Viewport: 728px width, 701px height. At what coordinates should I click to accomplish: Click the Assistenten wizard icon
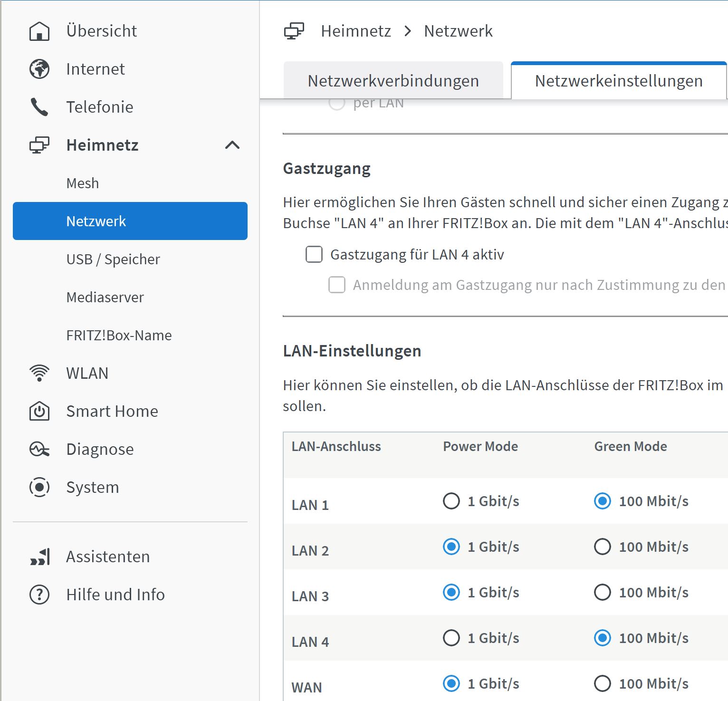(39, 557)
